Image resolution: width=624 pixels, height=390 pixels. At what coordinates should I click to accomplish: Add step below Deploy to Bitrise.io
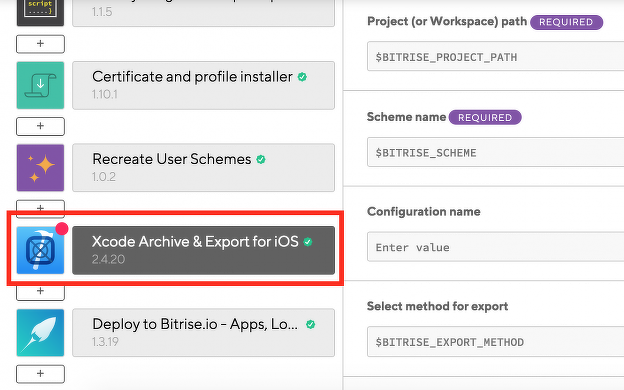[40, 374]
